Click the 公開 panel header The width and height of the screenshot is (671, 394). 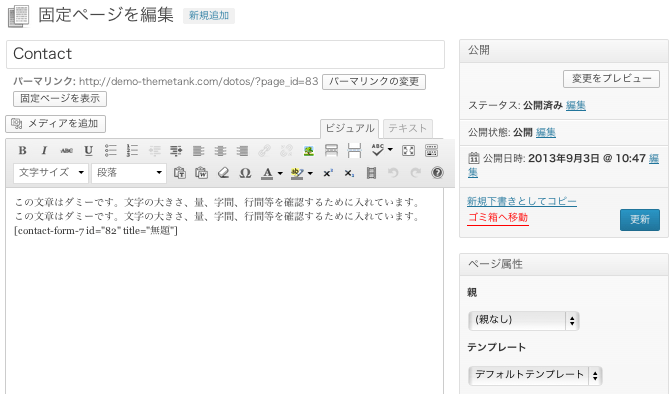click(564, 50)
